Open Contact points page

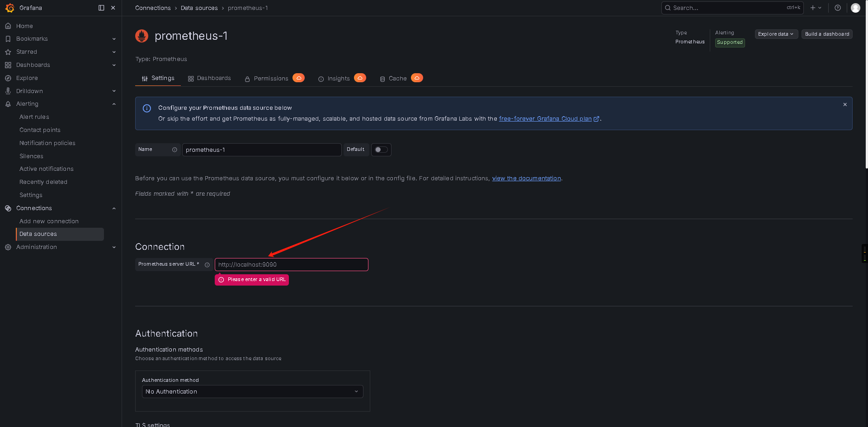[40, 130]
